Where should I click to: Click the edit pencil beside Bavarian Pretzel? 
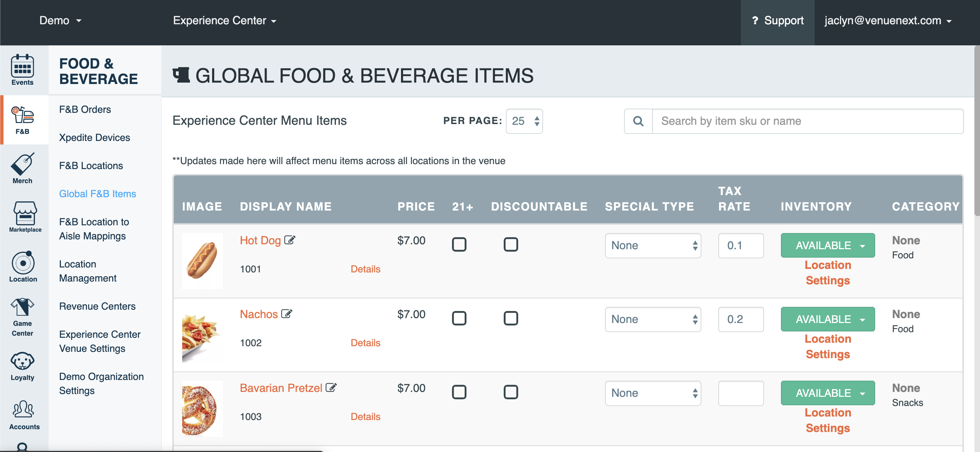click(x=331, y=387)
